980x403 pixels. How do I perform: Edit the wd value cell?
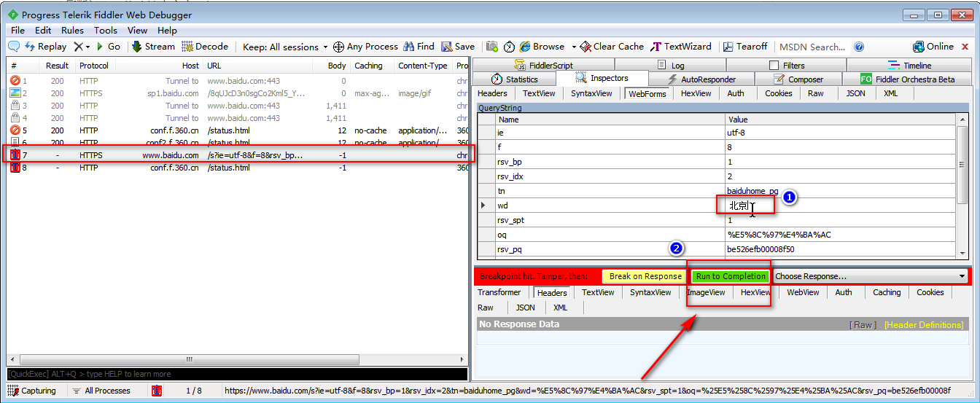[x=839, y=206]
